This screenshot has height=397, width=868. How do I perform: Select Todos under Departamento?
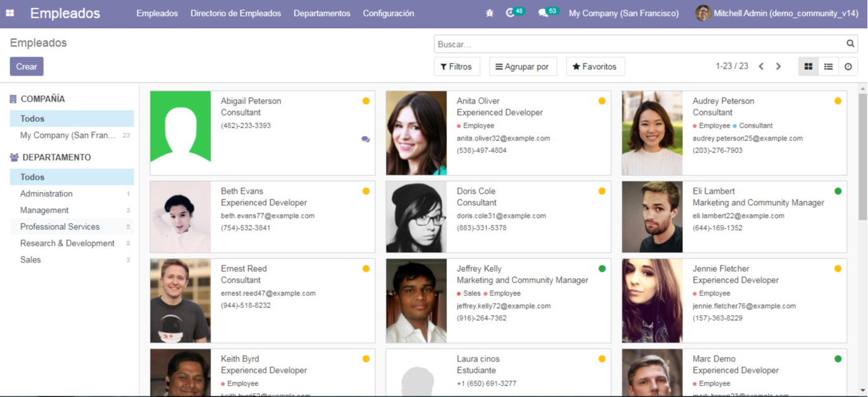click(72, 177)
